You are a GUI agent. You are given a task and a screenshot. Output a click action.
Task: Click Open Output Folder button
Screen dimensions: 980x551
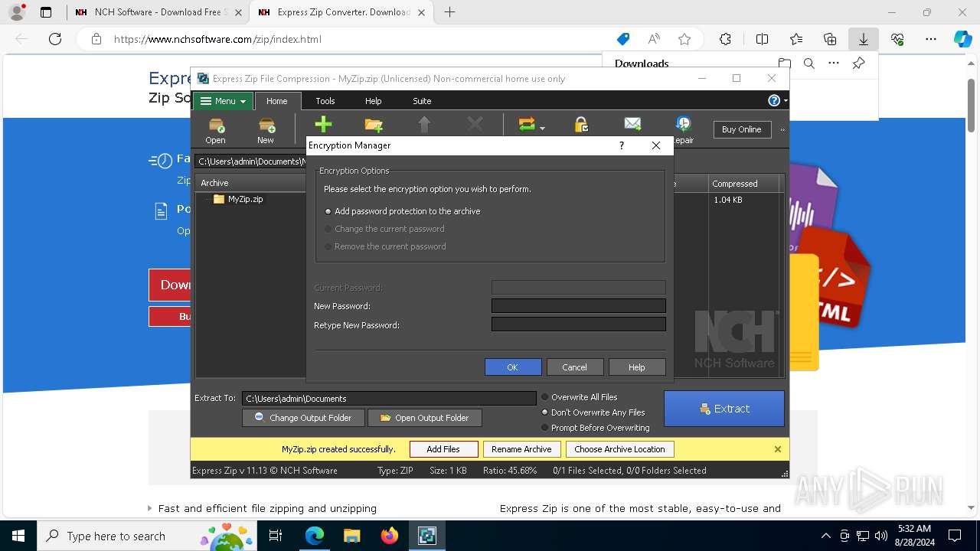point(424,418)
